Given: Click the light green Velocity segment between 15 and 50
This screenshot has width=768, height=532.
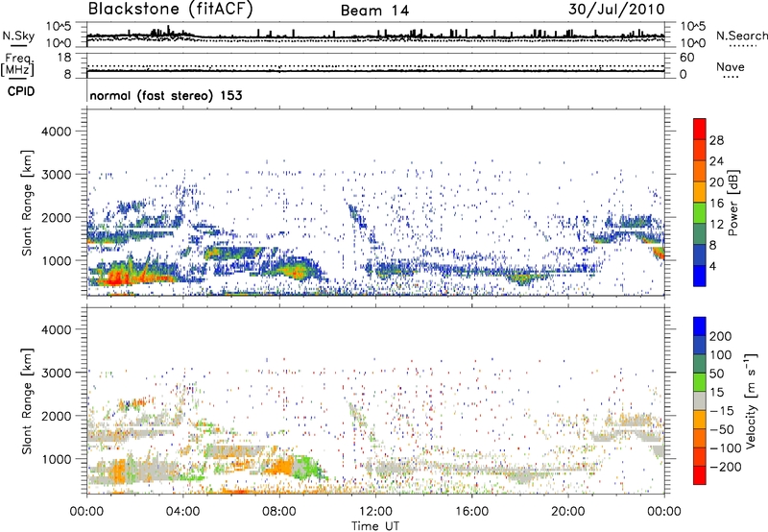Looking at the screenshot, I should click(700, 382).
